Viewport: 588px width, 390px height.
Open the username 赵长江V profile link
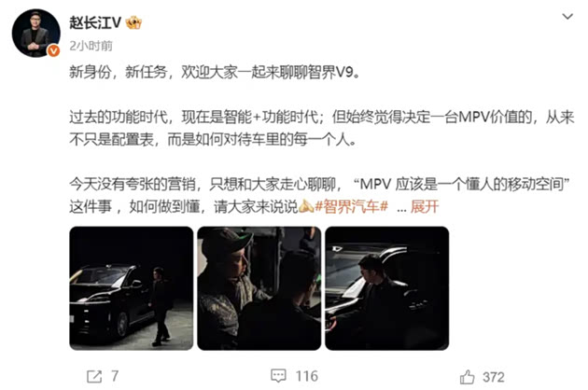(95, 23)
